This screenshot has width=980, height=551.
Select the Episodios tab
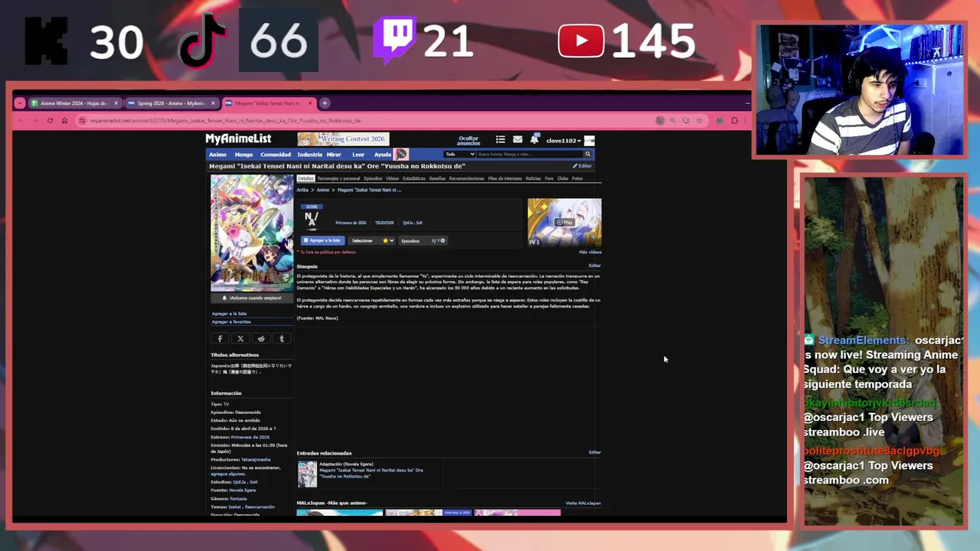pyautogui.click(x=373, y=178)
